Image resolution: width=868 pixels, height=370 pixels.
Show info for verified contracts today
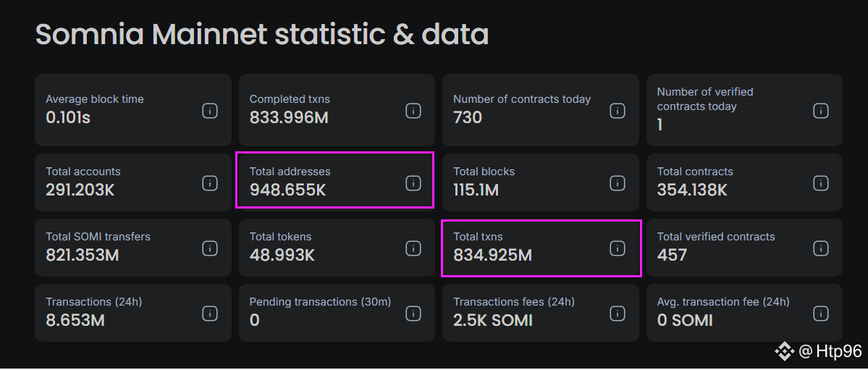click(821, 111)
